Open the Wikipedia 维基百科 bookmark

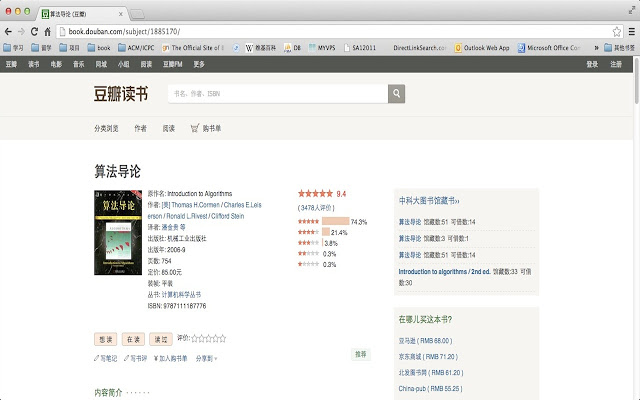point(260,48)
